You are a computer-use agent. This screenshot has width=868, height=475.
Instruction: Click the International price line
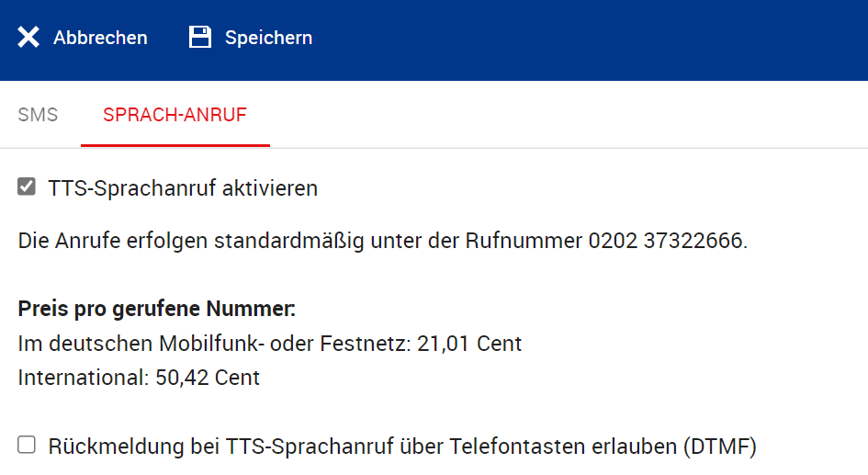[x=139, y=378]
